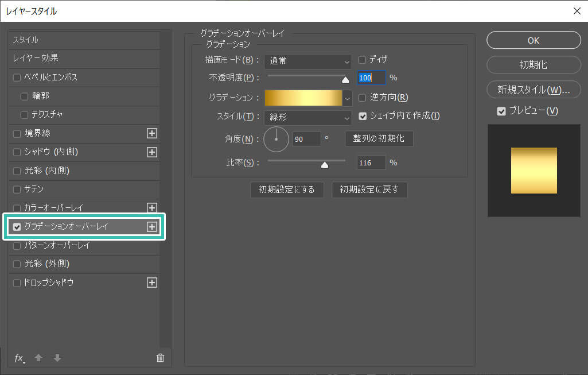Open the gold gradient swatch editor

point(303,98)
